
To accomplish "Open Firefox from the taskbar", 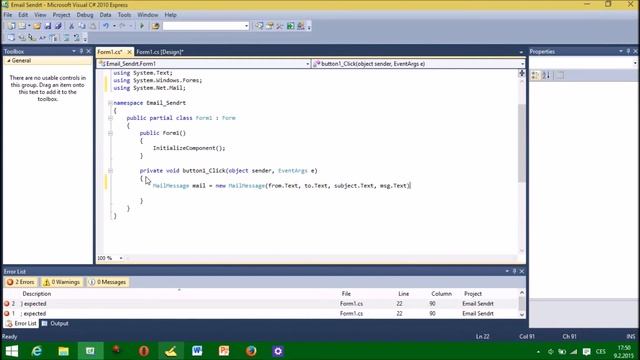I will pyautogui.click(x=251, y=351).
